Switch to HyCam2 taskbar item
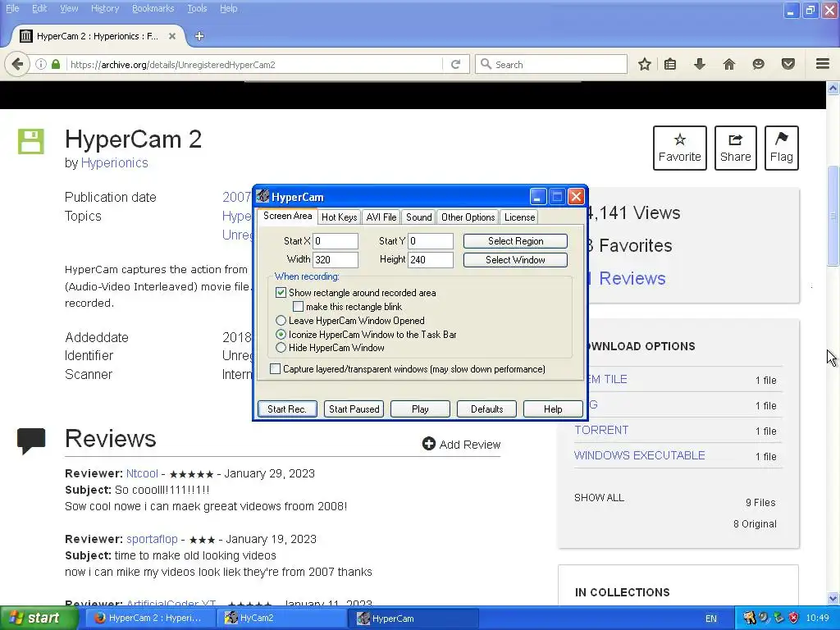Viewport: 840px width, 630px height. tap(282, 619)
